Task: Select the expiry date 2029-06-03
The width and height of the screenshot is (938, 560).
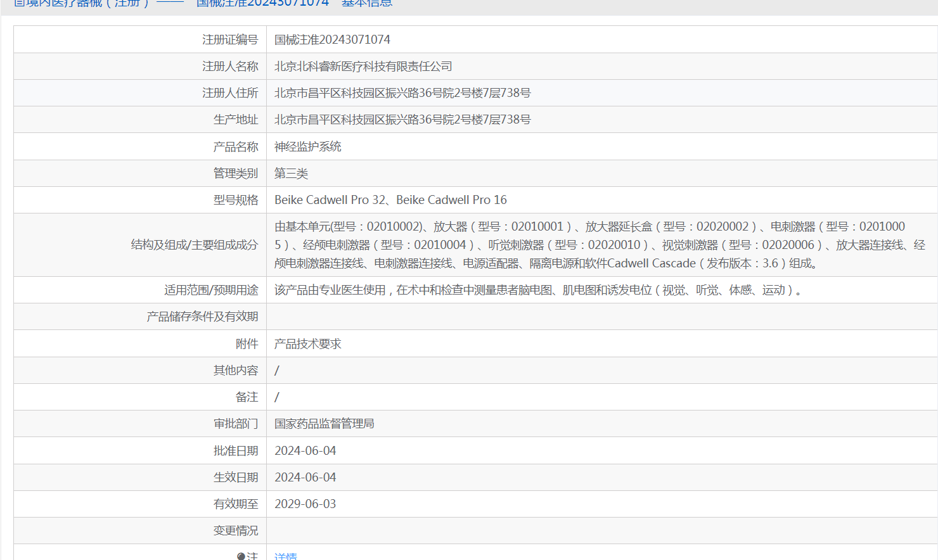Action: 305,504
